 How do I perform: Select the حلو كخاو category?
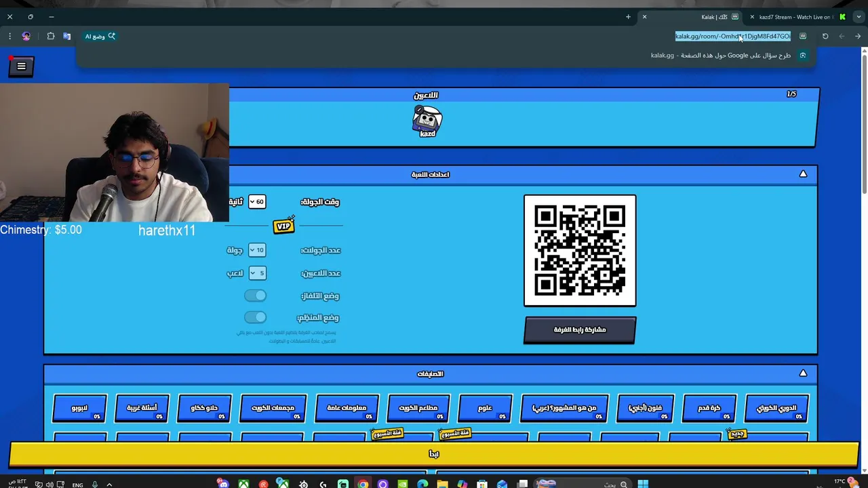(204, 408)
